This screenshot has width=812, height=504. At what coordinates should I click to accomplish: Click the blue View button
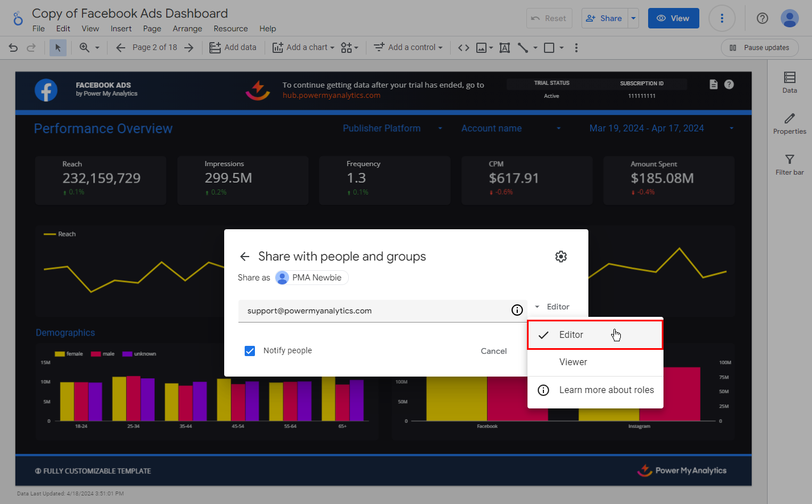673,18
